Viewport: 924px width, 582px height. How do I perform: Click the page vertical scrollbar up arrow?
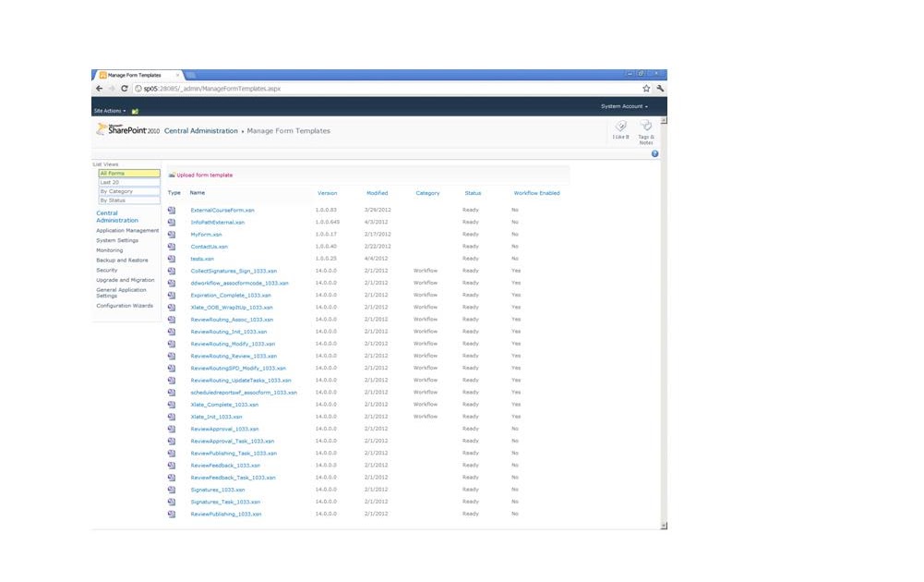pyautogui.click(x=664, y=120)
